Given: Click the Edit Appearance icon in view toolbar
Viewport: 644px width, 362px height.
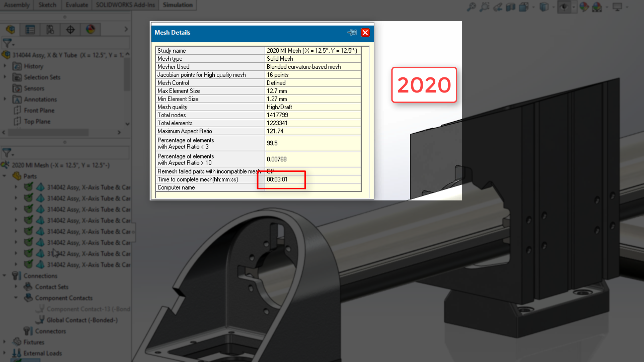Looking at the screenshot, I should click(584, 7).
